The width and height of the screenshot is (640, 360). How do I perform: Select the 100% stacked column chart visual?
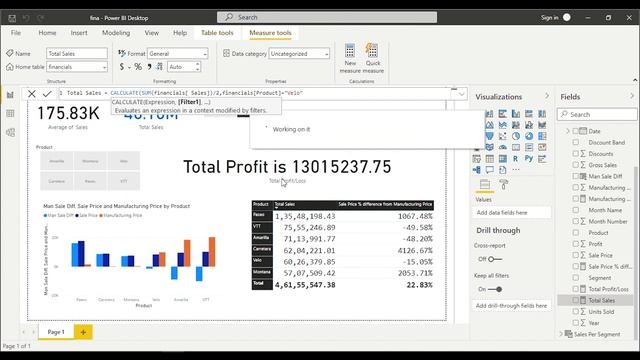click(542, 113)
